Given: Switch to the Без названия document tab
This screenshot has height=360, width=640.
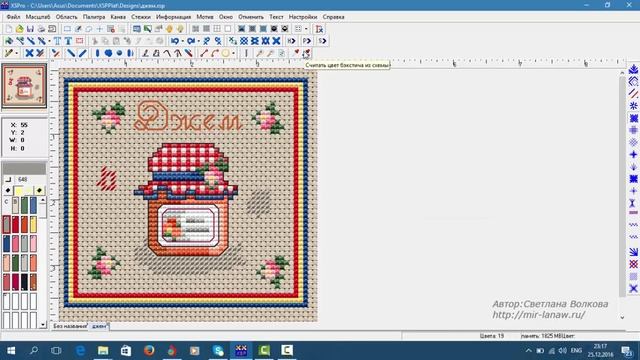Looking at the screenshot, I should click(x=70, y=326).
